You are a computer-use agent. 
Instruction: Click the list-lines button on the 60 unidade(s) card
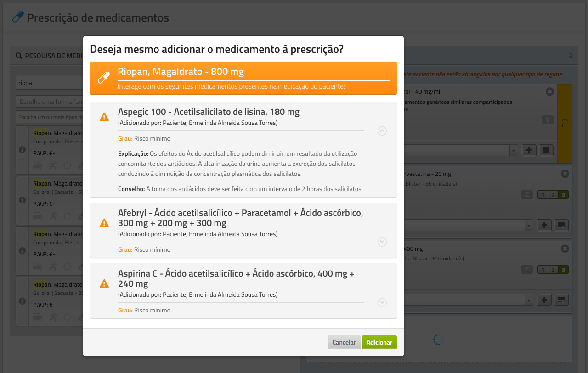point(561,300)
